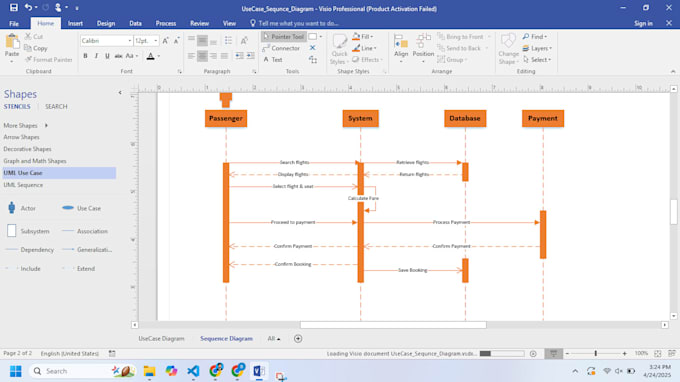Open the Align options

(x=401, y=49)
